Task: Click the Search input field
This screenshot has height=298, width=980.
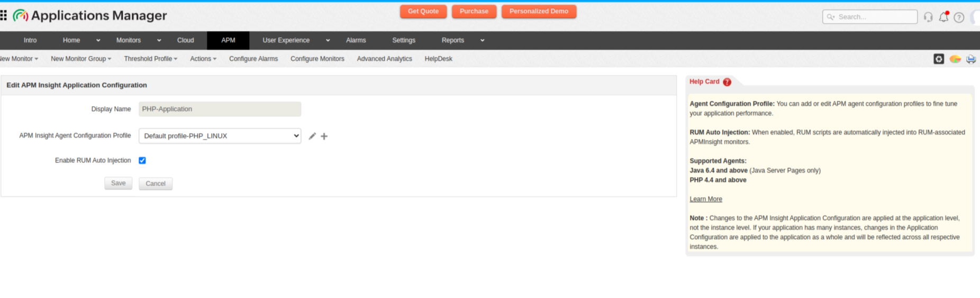Action: (870, 17)
